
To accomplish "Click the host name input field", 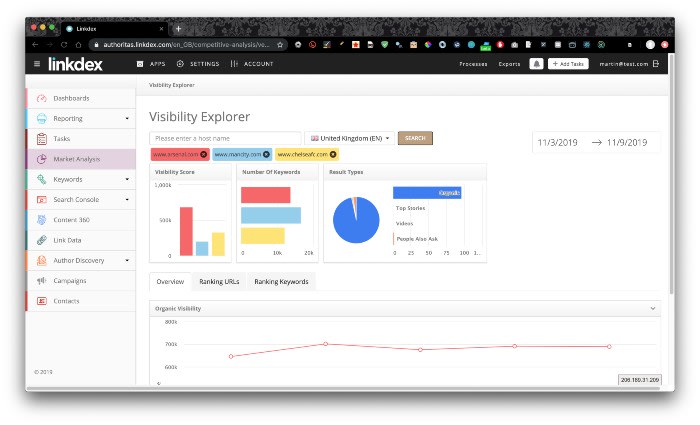I will (225, 138).
